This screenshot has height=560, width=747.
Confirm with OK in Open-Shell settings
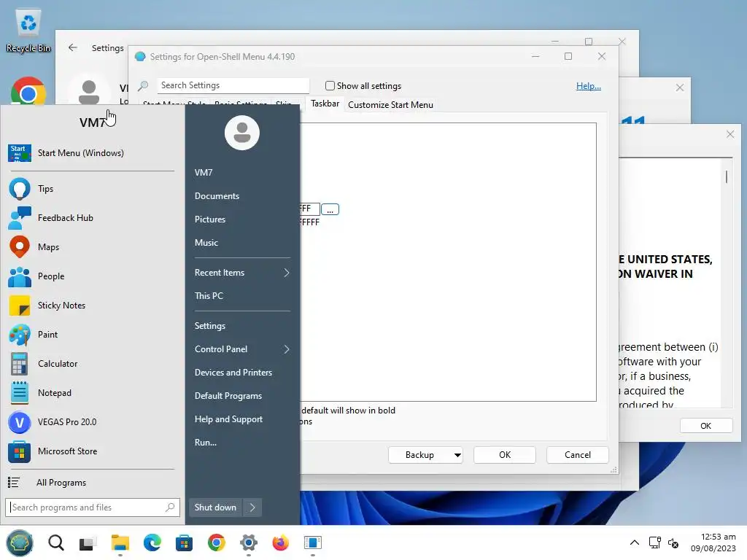pos(505,455)
